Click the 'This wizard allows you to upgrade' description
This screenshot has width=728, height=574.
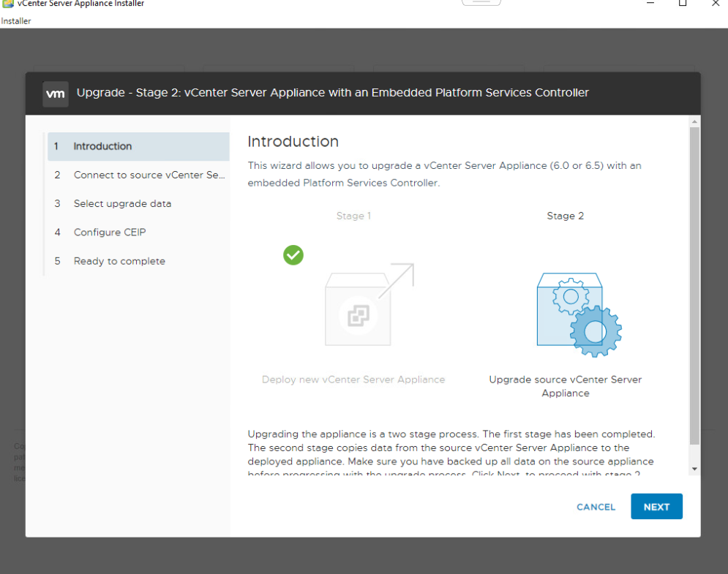[x=444, y=174]
